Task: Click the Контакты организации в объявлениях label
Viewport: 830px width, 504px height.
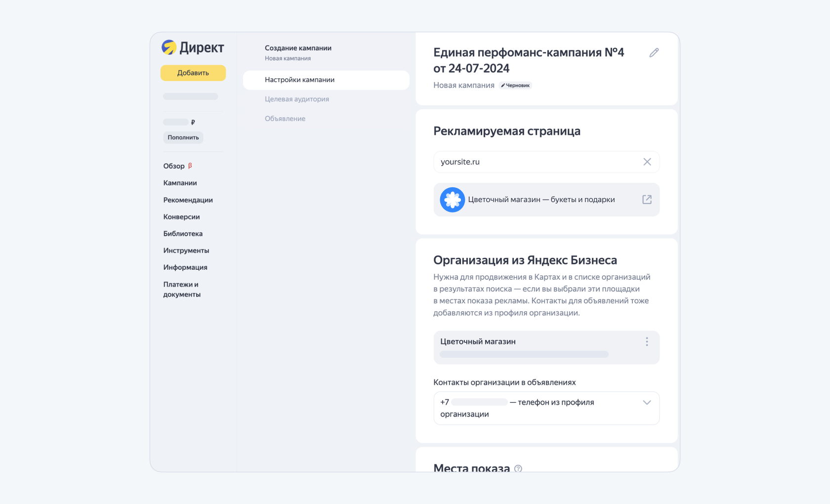Action: (504, 382)
